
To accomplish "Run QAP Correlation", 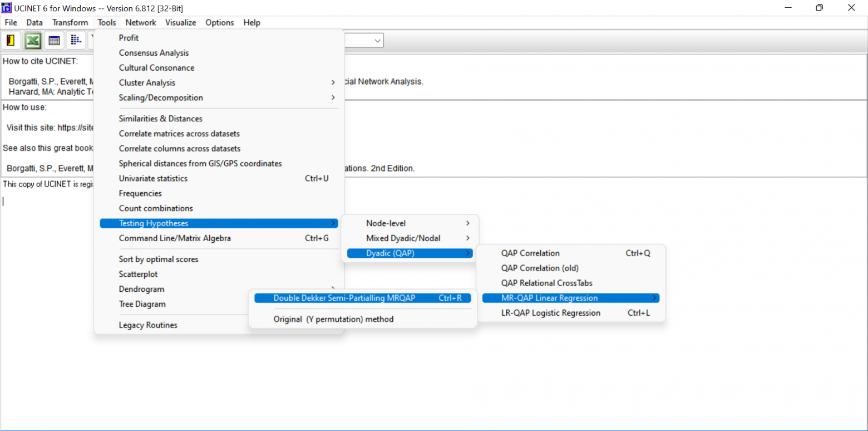I will (x=571, y=253).
